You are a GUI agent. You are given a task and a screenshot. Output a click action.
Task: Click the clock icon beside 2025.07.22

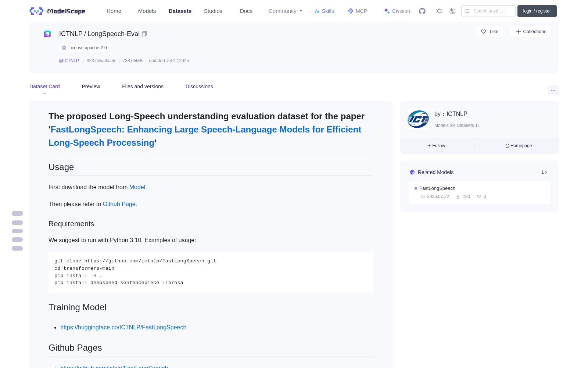click(x=423, y=197)
